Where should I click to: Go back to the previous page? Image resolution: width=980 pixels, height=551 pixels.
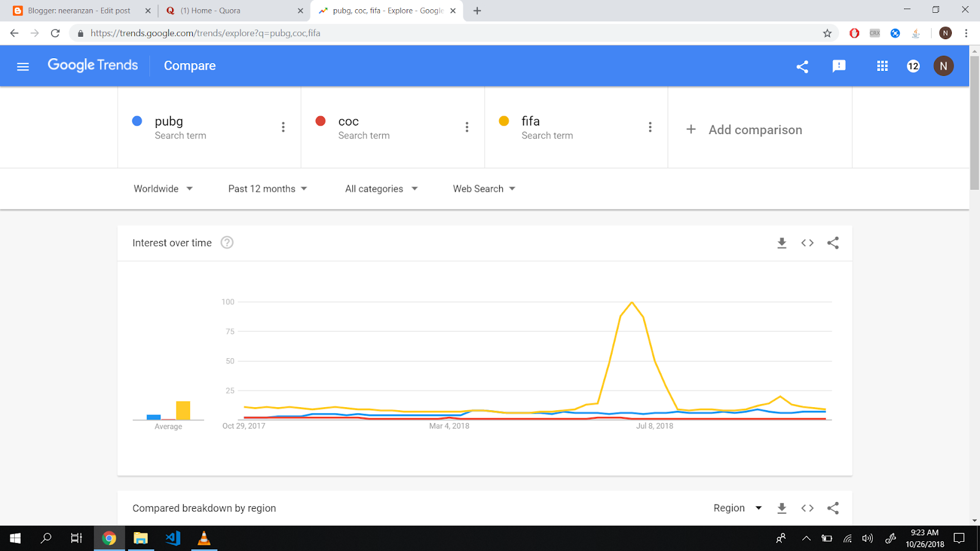click(14, 33)
